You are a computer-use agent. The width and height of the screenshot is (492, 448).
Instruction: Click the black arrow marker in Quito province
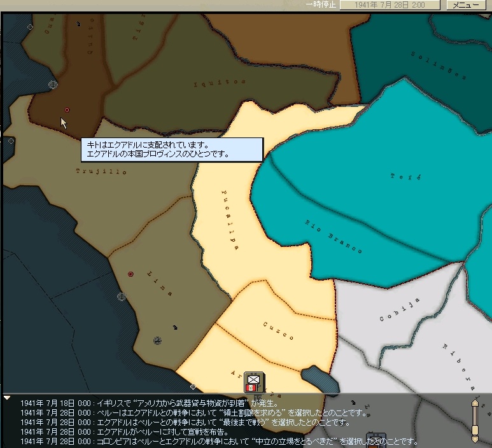coord(78,24)
